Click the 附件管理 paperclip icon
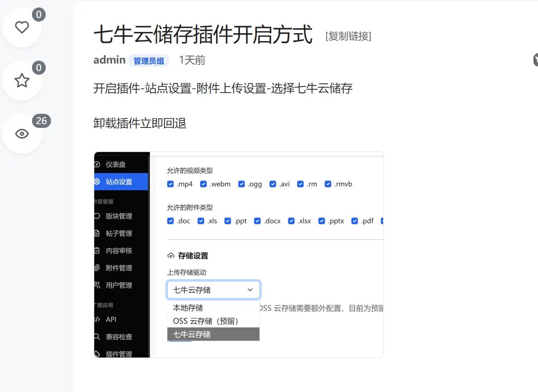 pos(97,268)
